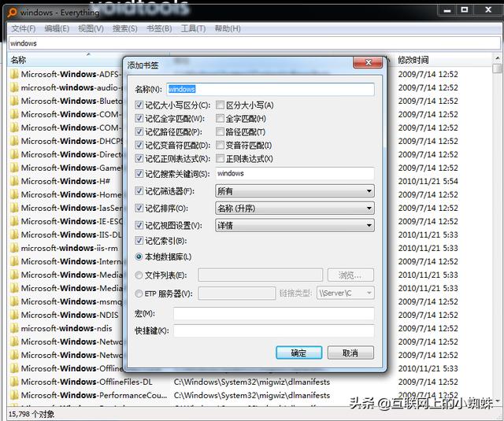This screenshot has width=504, height=421.
Task: Click folder icon of Microsoft-Windows-IIS-DL row
Action: pos(14,235)
